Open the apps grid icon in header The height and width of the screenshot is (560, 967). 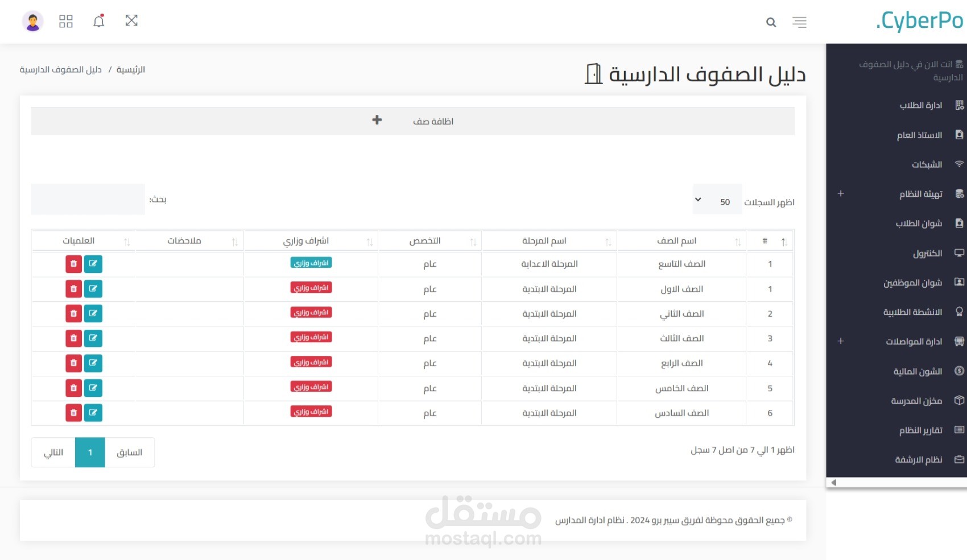point(66,21)
